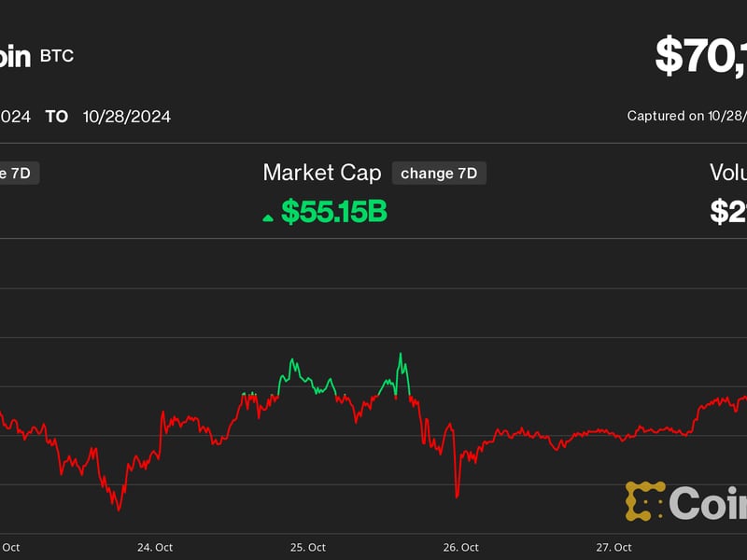747x560 pixels.
Task: Click the red price line at its lowest dip
Action: [x=120, y=511]
